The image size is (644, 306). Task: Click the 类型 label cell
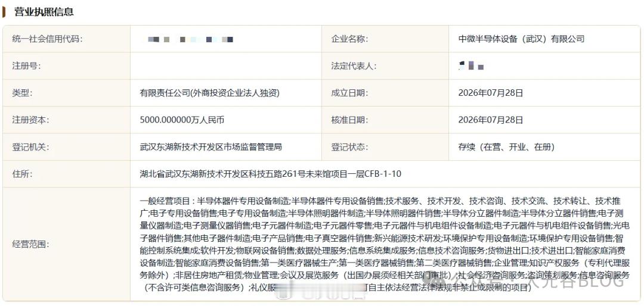(x=67, y=93)
